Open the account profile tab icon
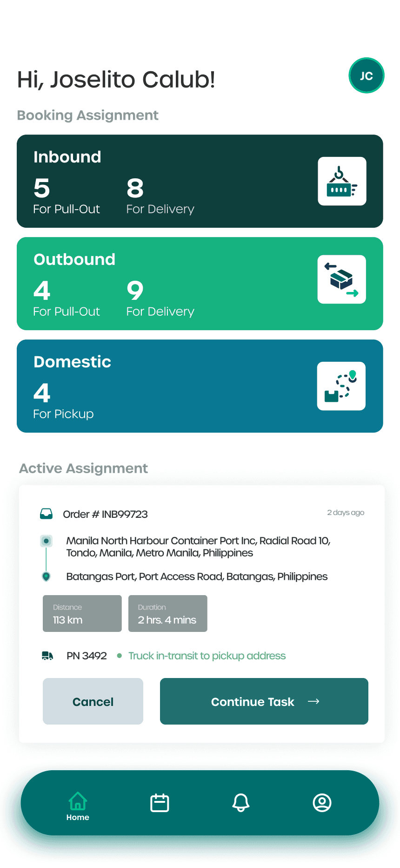The image size is (400, 868). [322, 803]
